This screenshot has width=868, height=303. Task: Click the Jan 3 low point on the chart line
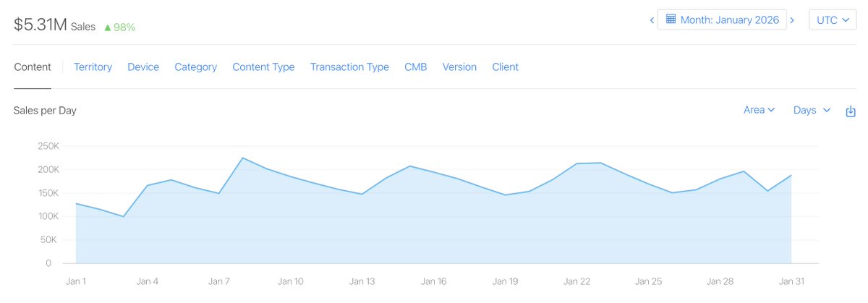[x=123, y=216]
